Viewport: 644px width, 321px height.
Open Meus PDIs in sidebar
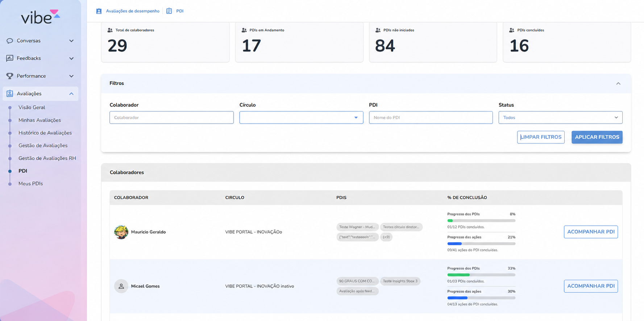30,184
